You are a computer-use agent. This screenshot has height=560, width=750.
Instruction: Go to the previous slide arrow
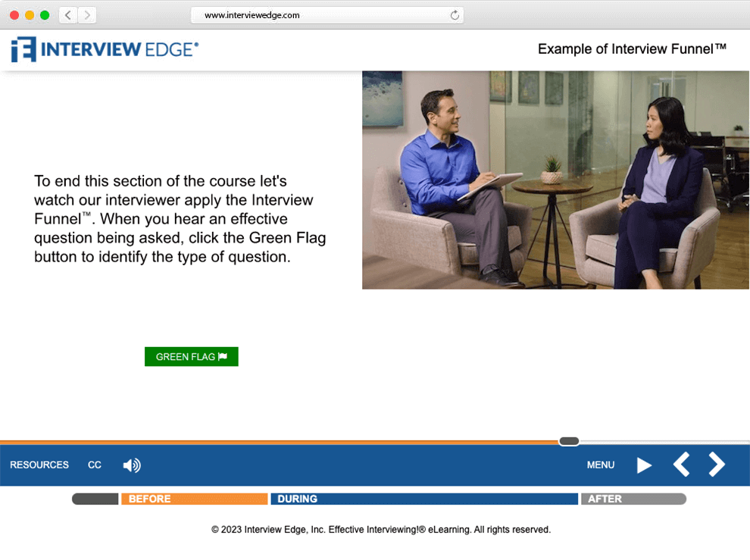pyautogui.click(x=681, y=465)
